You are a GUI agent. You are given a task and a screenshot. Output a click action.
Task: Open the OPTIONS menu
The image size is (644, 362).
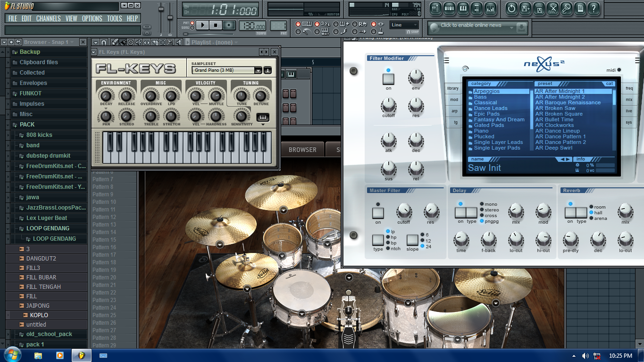[x=92, y=18]
